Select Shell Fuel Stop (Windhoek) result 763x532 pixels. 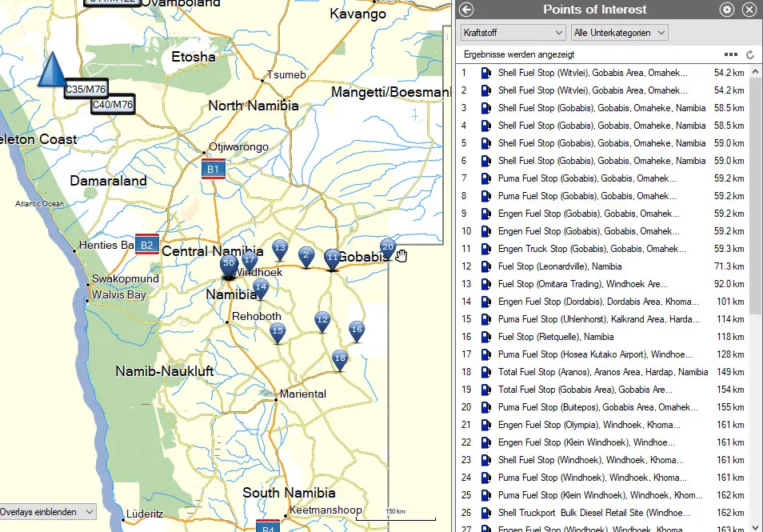[x=603, y=460]
